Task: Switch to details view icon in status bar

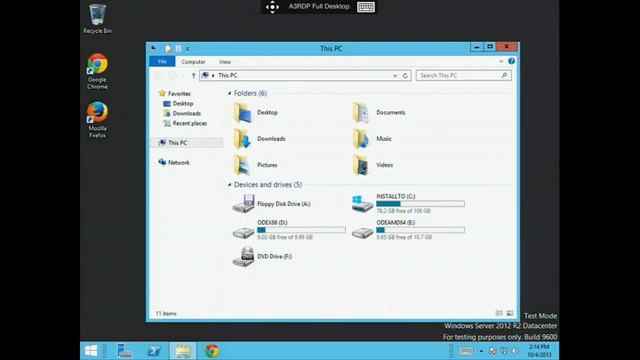Action: (x=499, y=313)
